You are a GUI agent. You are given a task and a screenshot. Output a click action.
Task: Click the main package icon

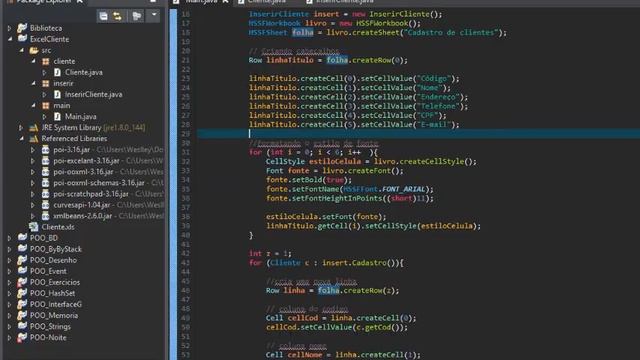pyautogui.click(x=46, y=105)
